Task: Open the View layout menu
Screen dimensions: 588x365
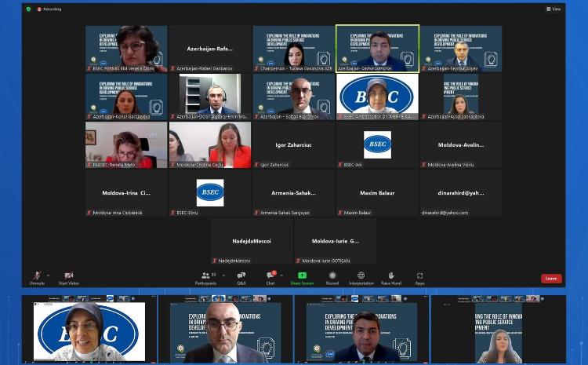Action: pyautogui.click(x=554, y=9)
